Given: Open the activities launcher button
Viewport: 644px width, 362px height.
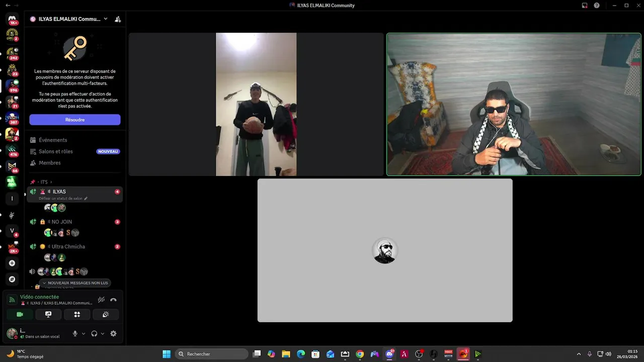Looking at the screenshot, I should (77, 314).
